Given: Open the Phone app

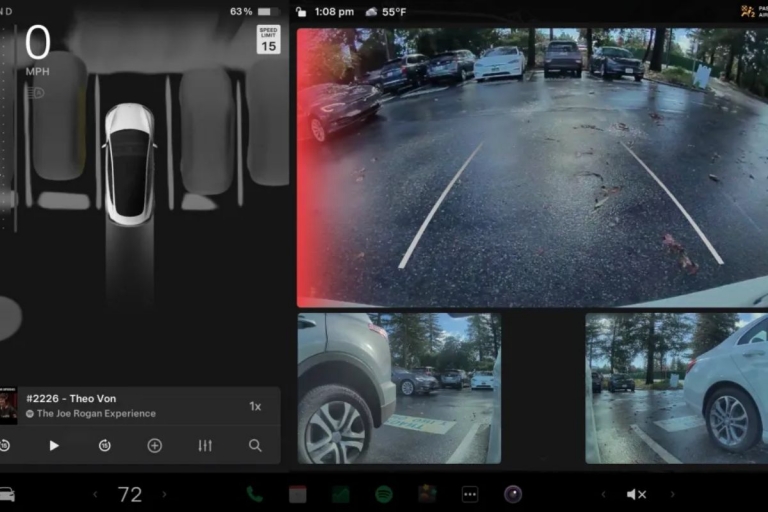Looking at the screenshot, I should 254,494.
